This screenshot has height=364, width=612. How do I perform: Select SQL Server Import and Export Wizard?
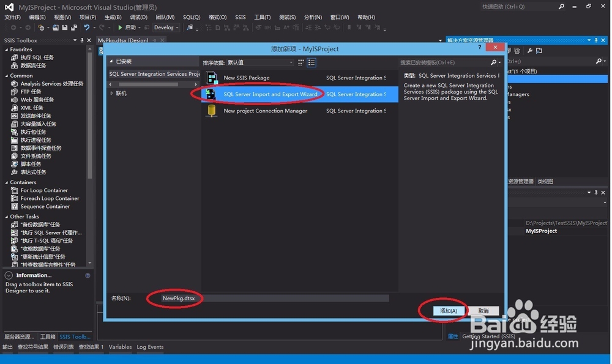[x=300, y=94]
